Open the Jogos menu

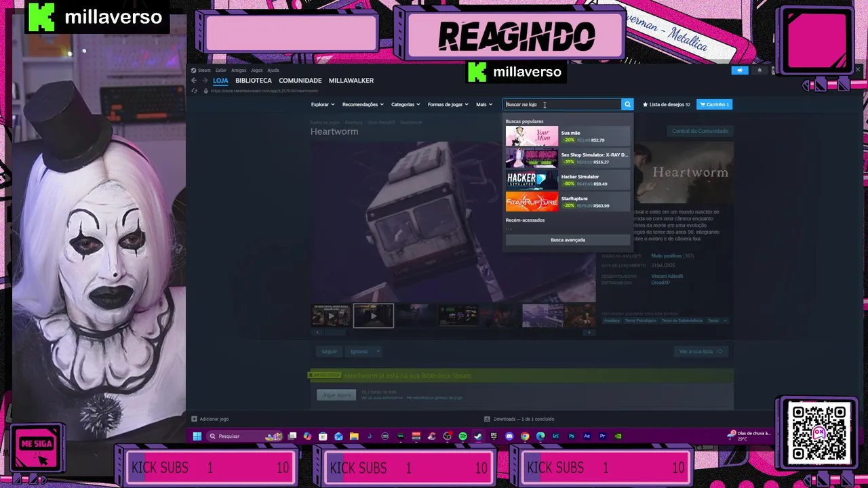[256, 70]
